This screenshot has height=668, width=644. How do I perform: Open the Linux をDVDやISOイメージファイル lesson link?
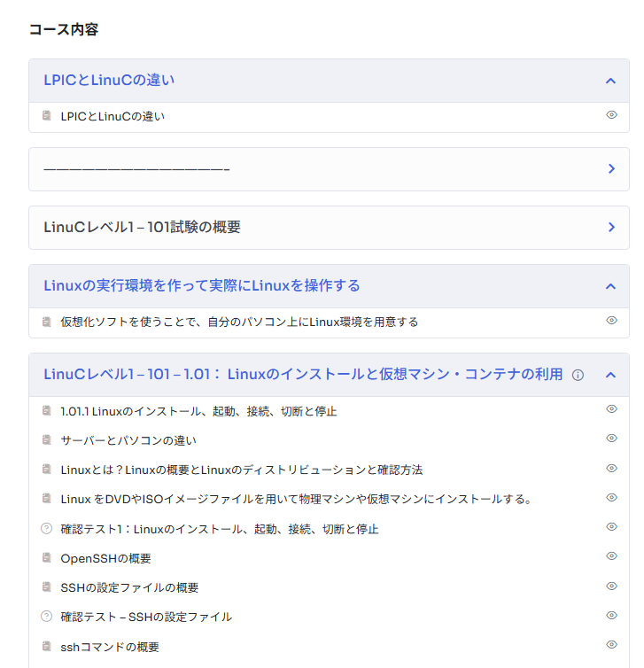(296, 499)
